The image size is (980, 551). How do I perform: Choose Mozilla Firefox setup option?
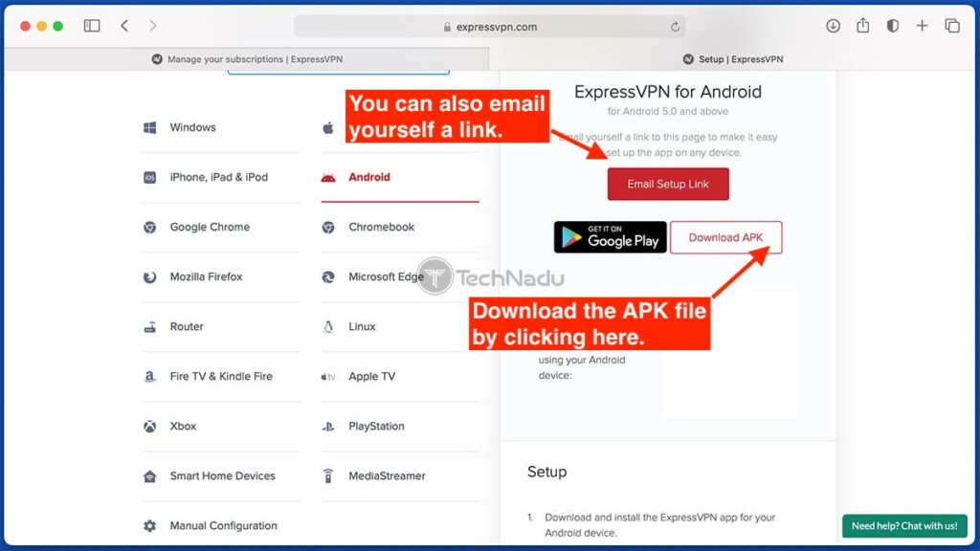(x=206, y=276)
